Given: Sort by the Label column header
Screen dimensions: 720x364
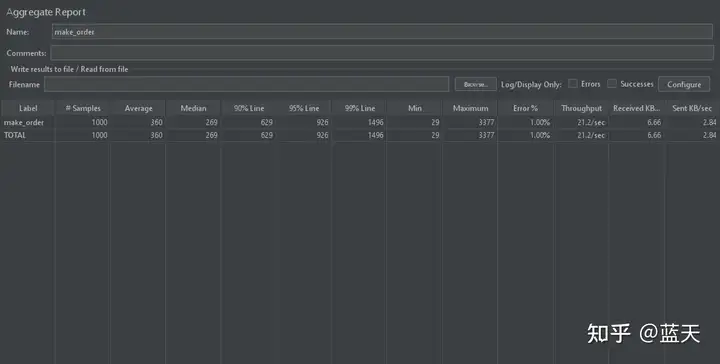Looking at the screenshot, I should [28, 108].
